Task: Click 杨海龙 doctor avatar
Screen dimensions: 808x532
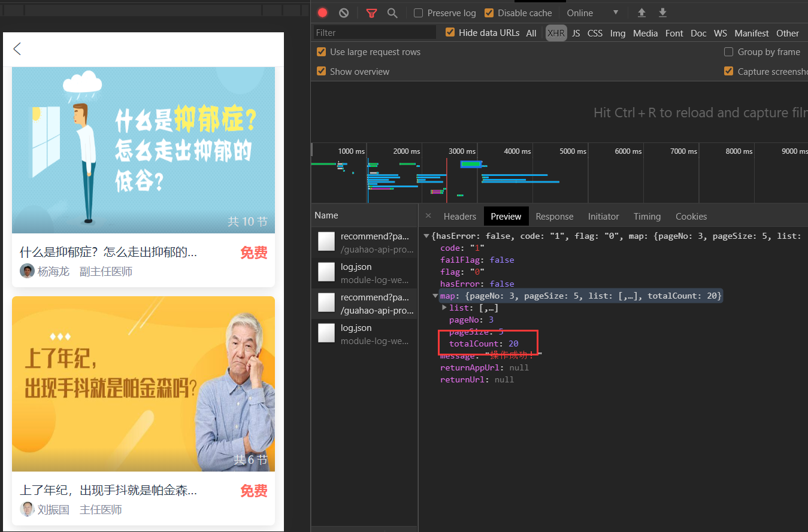Action: point(27,271)
